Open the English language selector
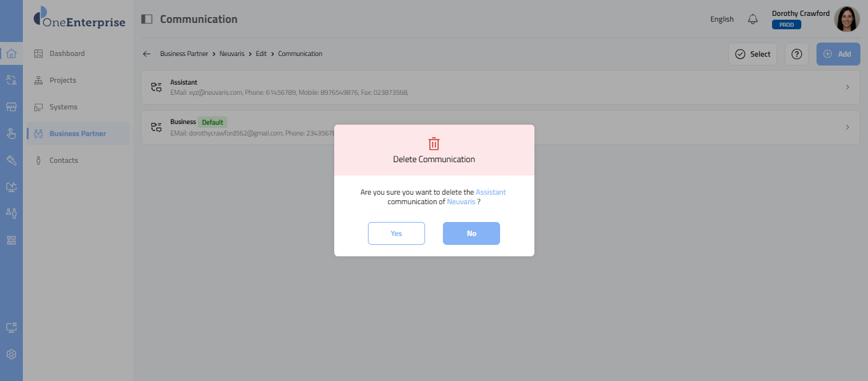Image resolution: width=868 pixels, height=381 pixels. pos(722,19)
